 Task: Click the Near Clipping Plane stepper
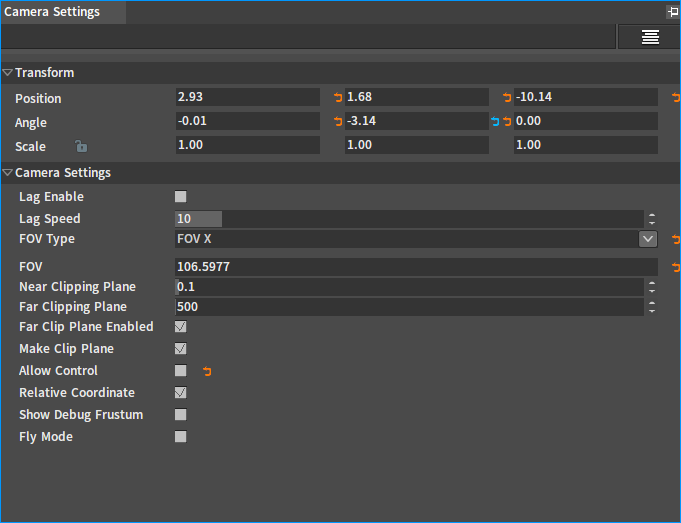coord(652,287)
